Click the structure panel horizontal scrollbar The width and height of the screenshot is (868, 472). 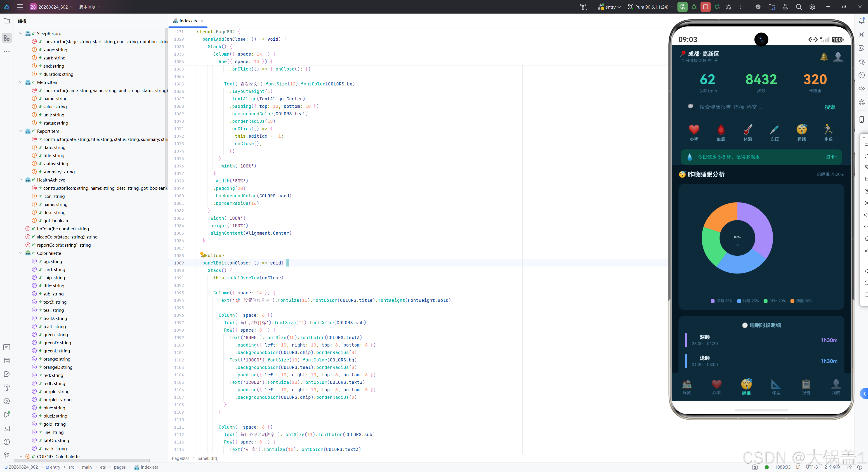click(82, 460)
